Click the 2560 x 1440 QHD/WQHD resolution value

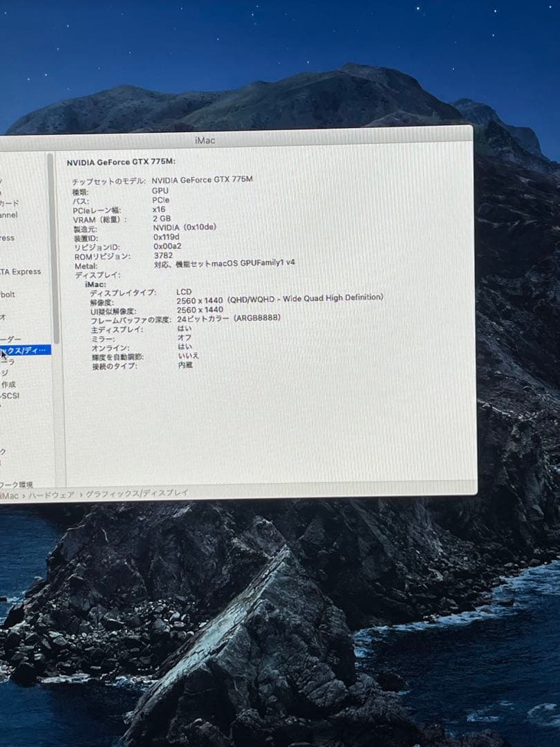pos(279,298)
